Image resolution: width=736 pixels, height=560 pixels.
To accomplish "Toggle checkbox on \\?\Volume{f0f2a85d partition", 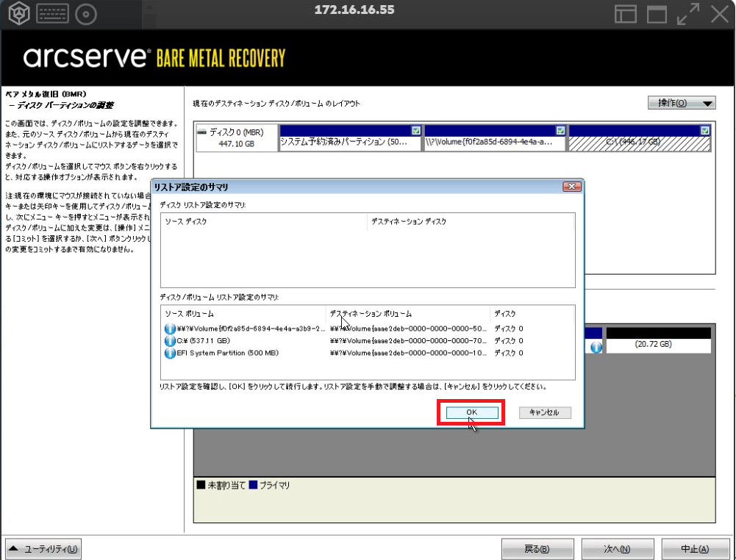I will tap(560, 130).
